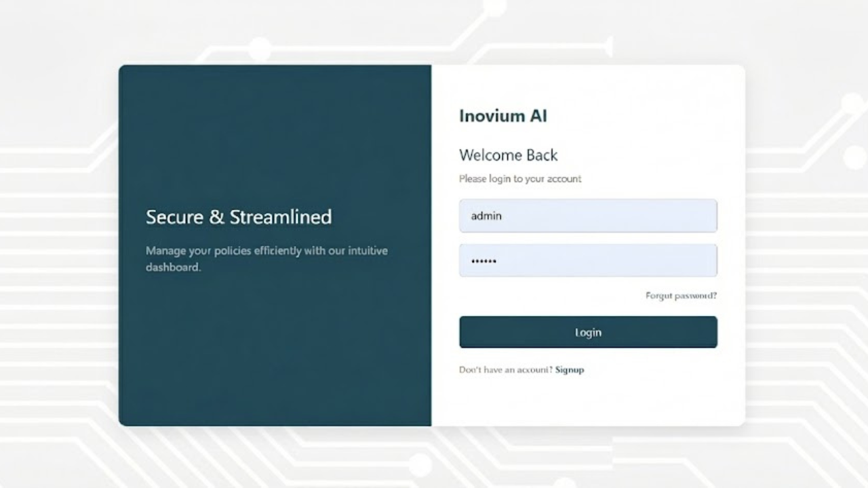Click the circuit node circle below the login card
Image resolution: width=868 pixels, height=488 pixels.
420,464
